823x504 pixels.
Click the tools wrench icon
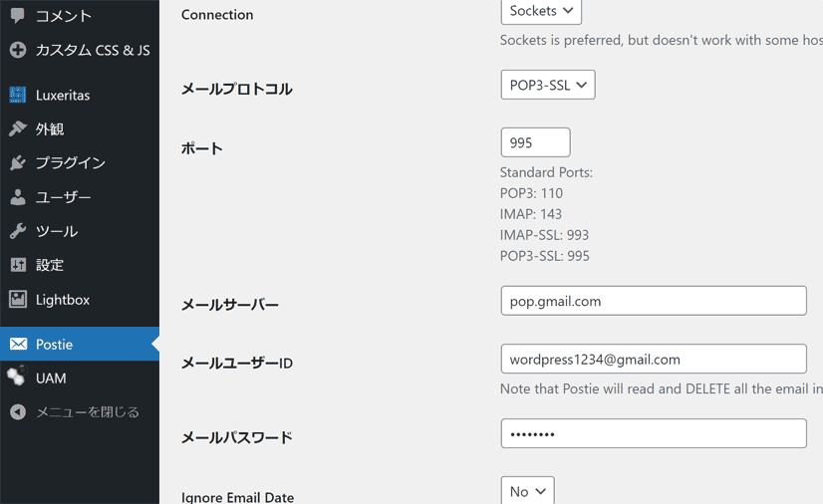click(x=18, y=231)
